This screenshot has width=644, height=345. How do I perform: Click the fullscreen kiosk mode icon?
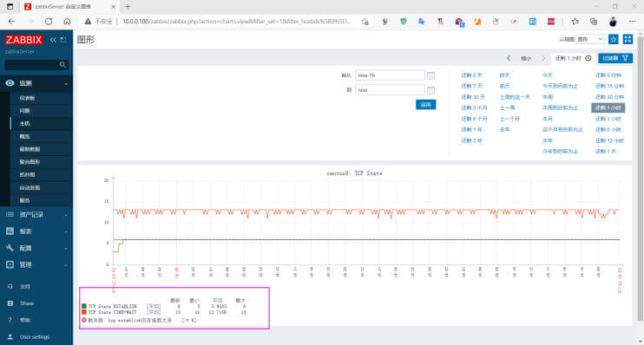[x=628, y=39]
